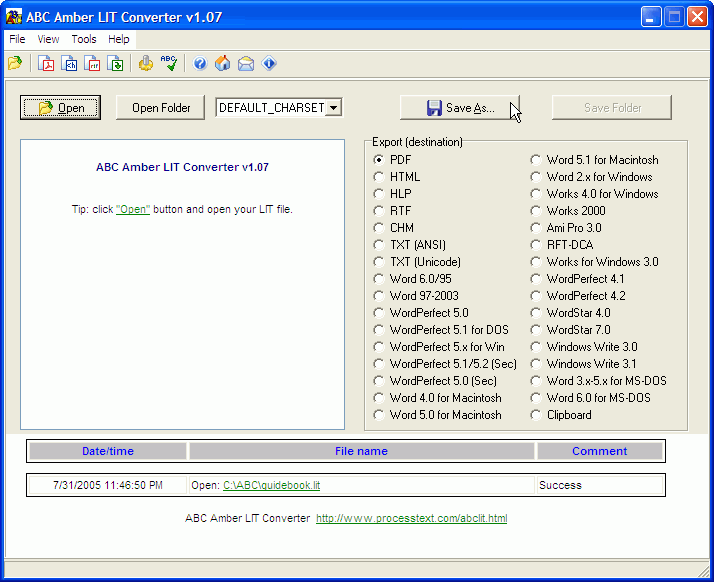
Task: Click the PDF export toolbar icon
Action: pos(46,64)
